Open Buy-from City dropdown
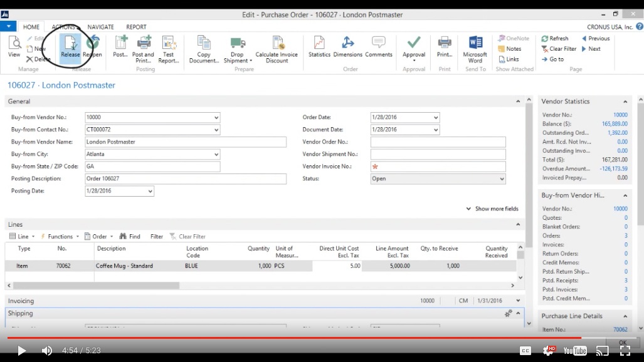The height and width of the screenshot is (362, 644). tap(216, 154)
